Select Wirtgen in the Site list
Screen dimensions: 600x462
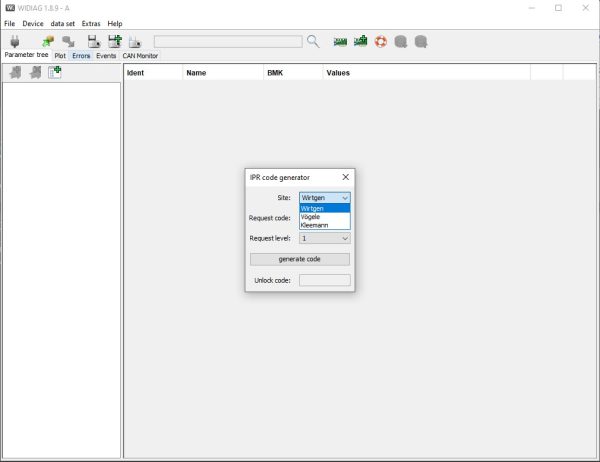(x=324, y=208)
